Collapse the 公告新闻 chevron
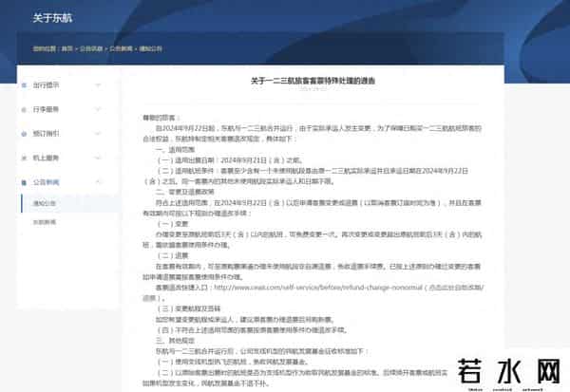The width and height of the screenshot is (570, 392). pyautogui.click(x=98, y=182)
